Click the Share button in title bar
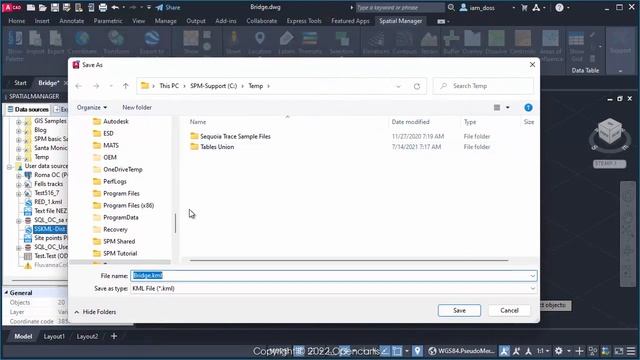This screenshot has width=640, height=360. [168, 7]
